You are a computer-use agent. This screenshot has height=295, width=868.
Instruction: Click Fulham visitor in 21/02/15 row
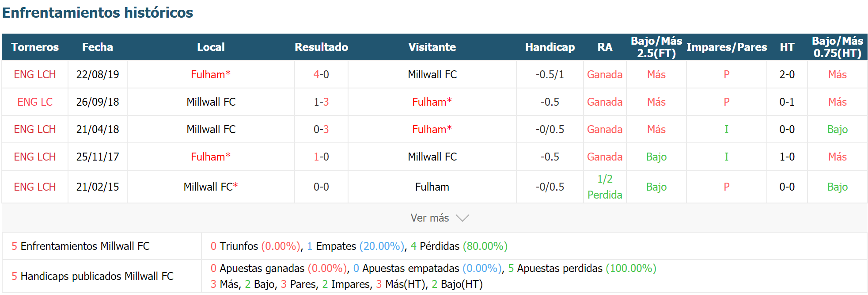[432, 187]
